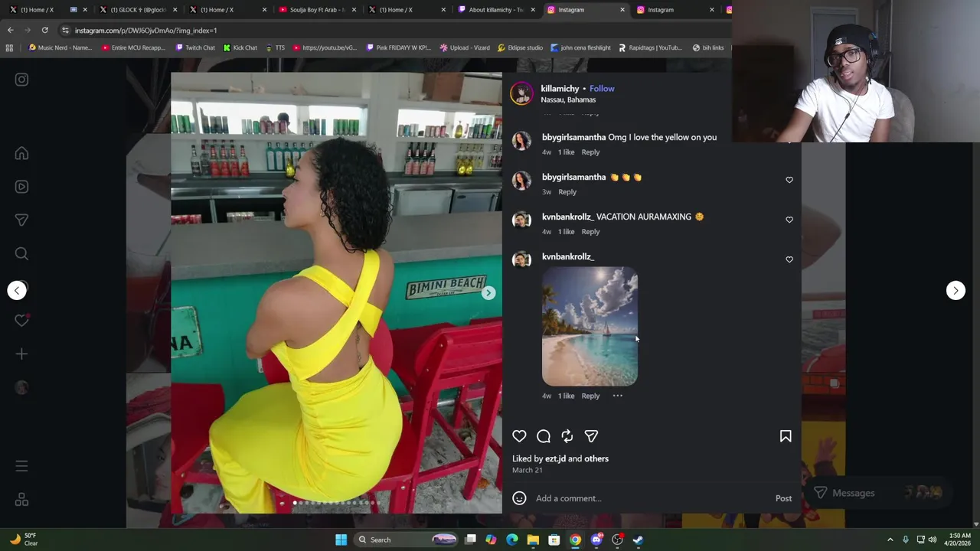The width and height of the screenshot is (980, 551).
Task: Open the beach image in kvnbankrollz_ comment
Action: tap(590, 326)
